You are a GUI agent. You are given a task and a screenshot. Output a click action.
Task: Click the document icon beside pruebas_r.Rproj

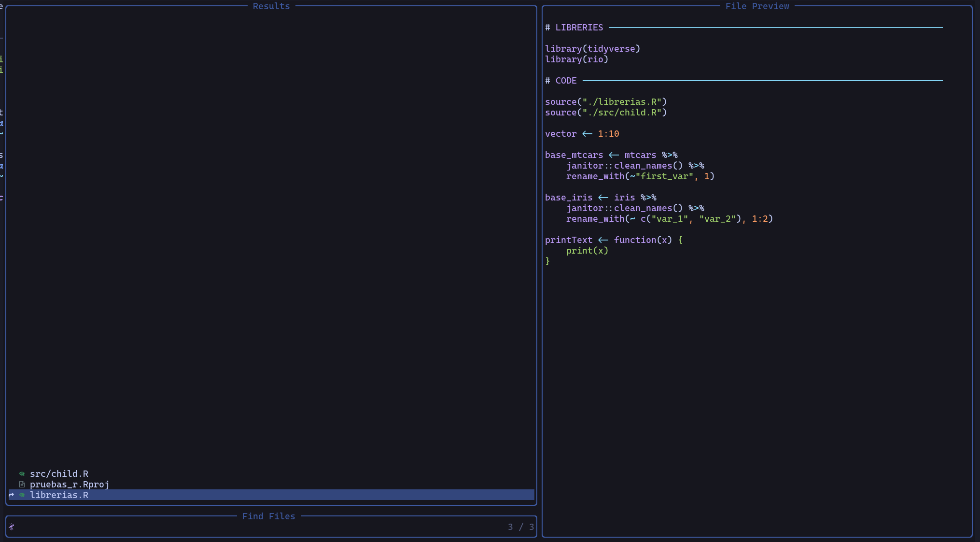(x=22, y=485)
